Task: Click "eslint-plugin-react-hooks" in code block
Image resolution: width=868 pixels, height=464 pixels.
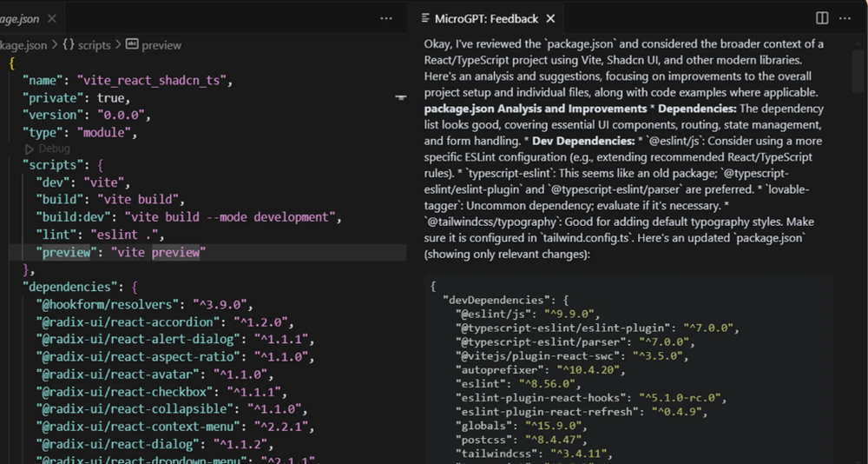Action: 540,397
